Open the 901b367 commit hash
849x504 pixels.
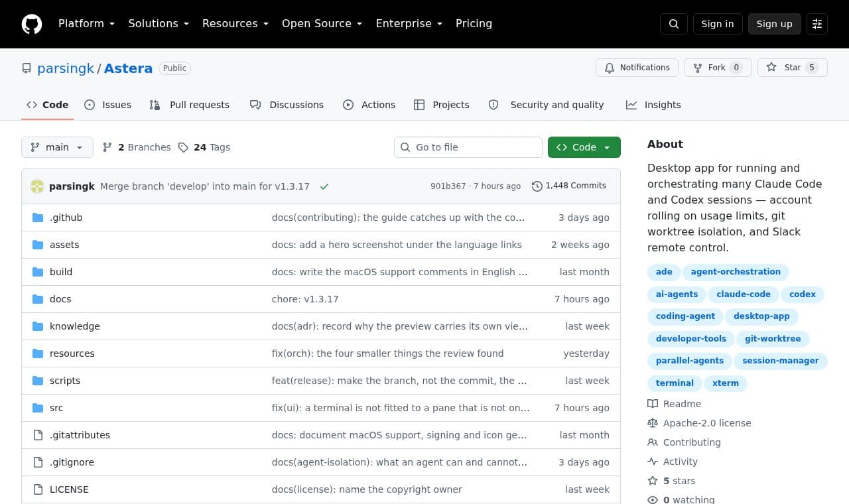pyautogui.click(x=448, y=186)
